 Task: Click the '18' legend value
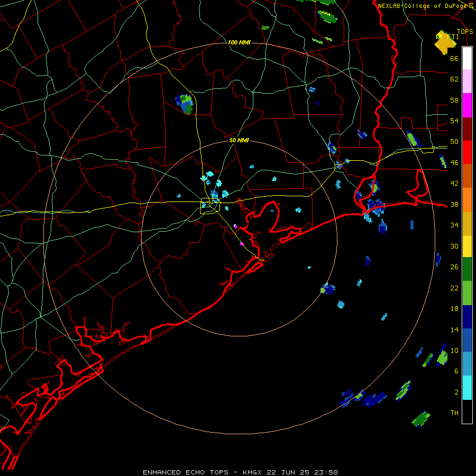(454, 309)
